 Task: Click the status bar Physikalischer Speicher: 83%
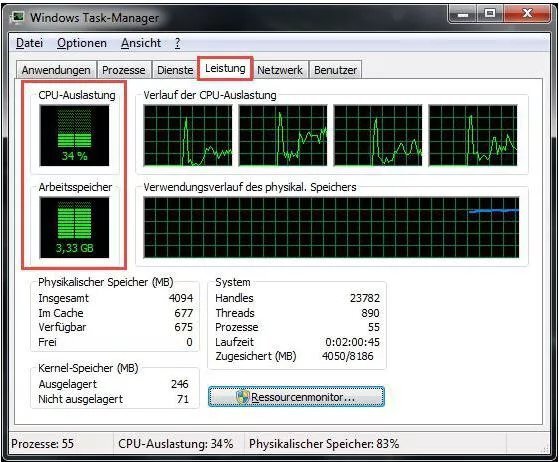click(324, 444)
